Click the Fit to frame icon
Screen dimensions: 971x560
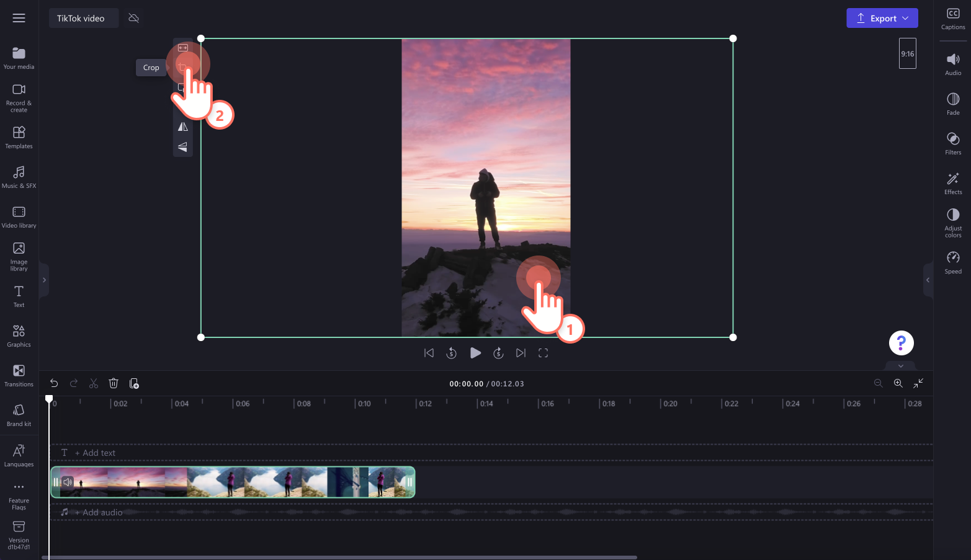click(x=182, y=47)
